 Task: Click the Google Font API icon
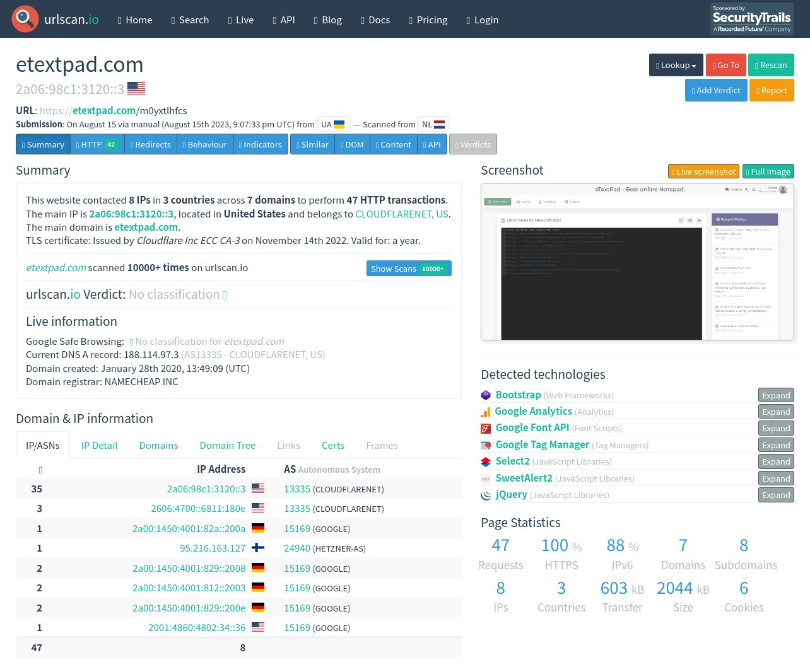tap(486, 429)
